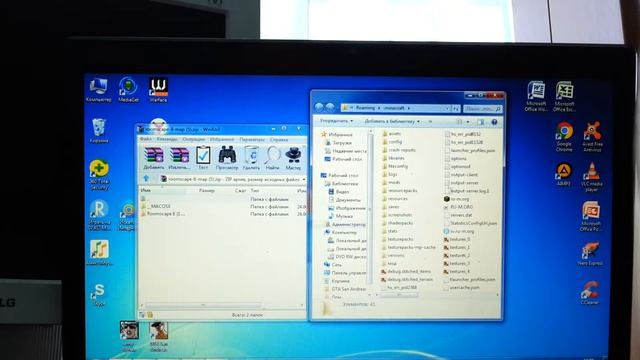Sort WinRAR list by Тип column
The height and width of the screenshot is (360, 640).
[x=255, y=191]
